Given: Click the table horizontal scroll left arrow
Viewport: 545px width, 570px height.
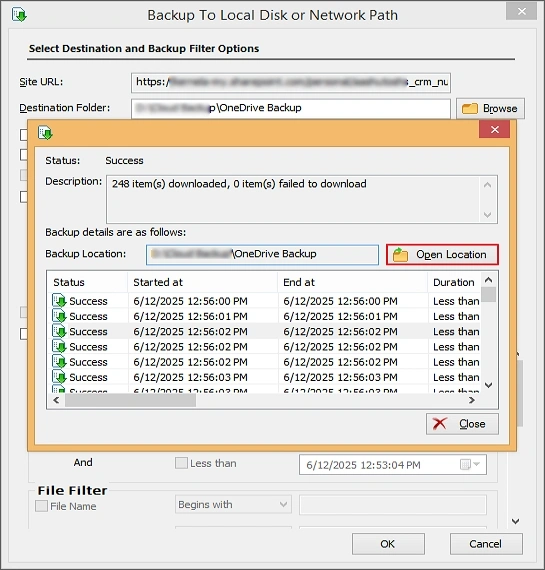Looking at the screenshot, I should pyautogui.click(x=56, y=400).
